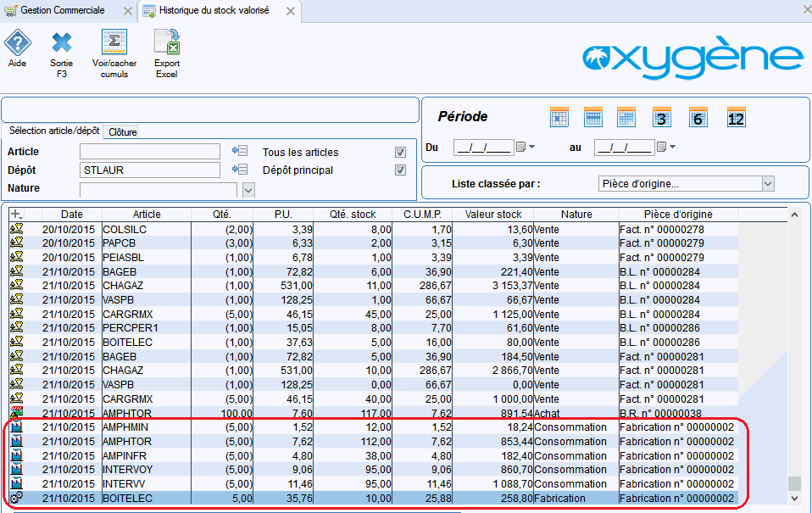Screen dimensions: 812x513
Task: Click the P.U. column header
Action: point(283,214)
